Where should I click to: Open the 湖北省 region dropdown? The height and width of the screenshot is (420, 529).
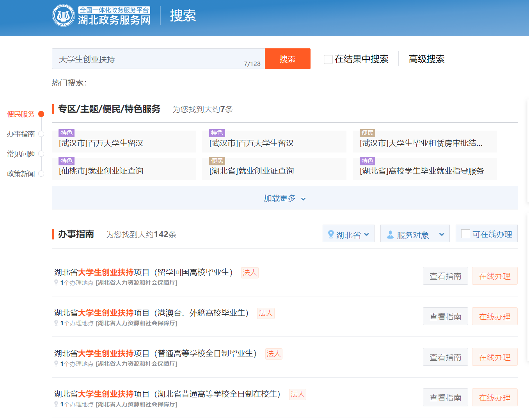click(x=348, y=234)
